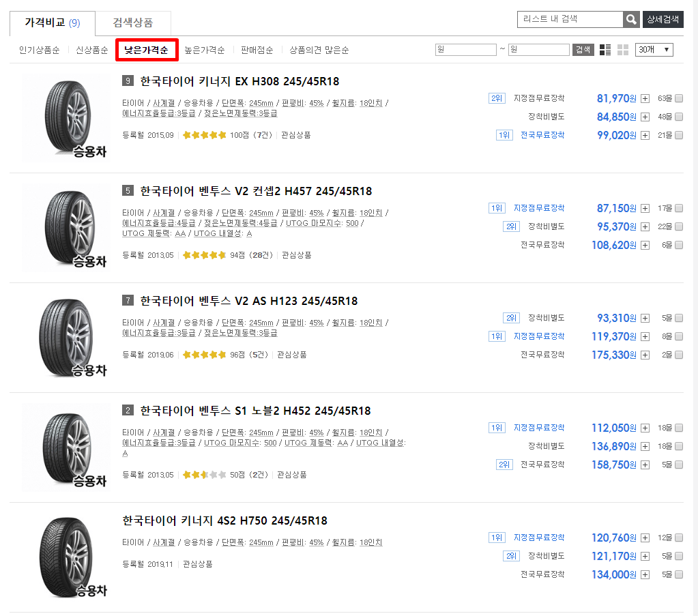The image size is (698, 616).
Task: Open the 가격비교 (9) tab
Action: (53, 23)
